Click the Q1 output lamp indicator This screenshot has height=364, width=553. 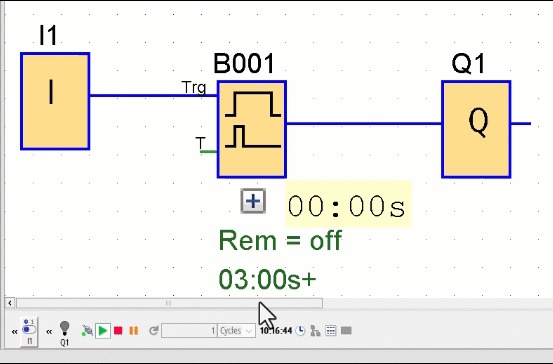click(64, 328)
